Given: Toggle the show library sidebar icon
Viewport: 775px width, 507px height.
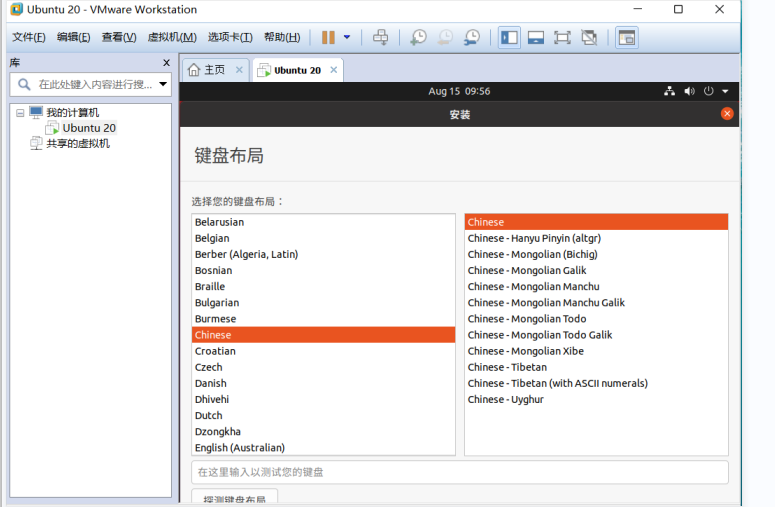Looking at the screenshot, I should pyautogui.click(x=509, y=38).
